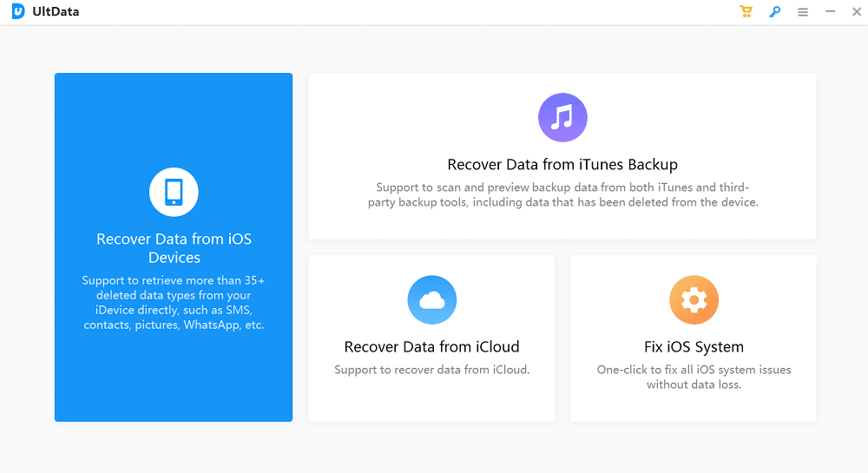Select Recover Data from iOS Devices title
868x473 pixels.
(x=174, y=248)
